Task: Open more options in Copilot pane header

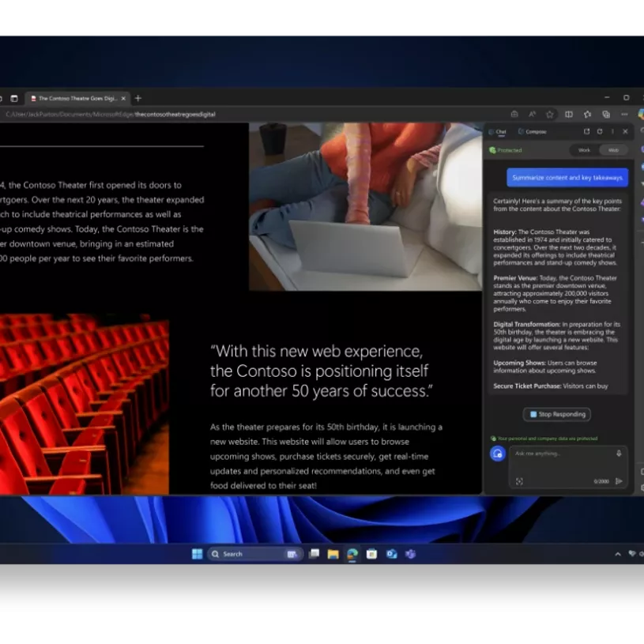Action: tap(612, 131)
